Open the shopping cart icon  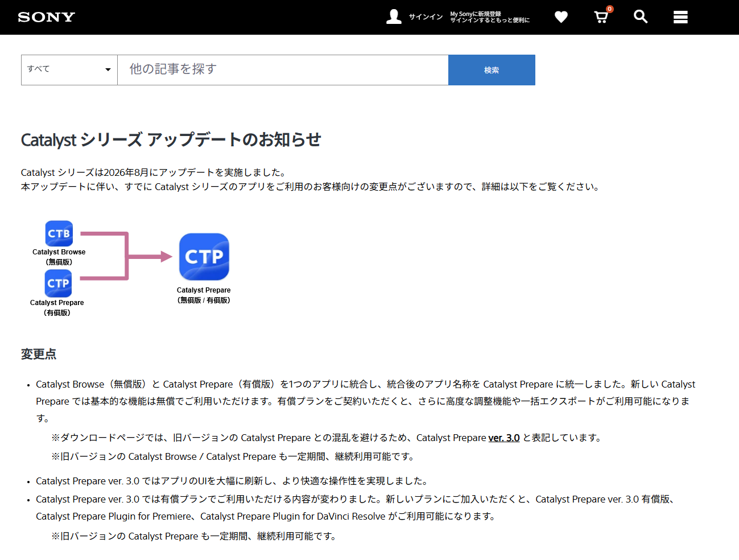(601, 17)
